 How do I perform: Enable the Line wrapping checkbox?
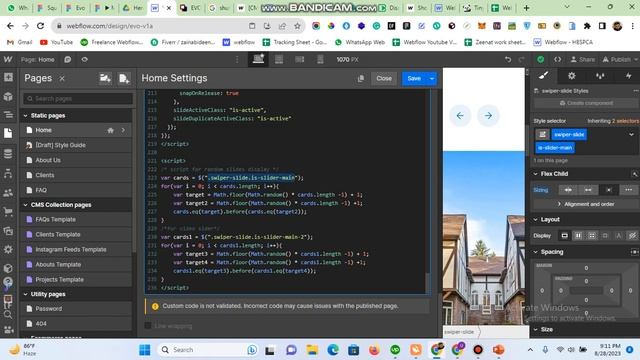(148, 326)
